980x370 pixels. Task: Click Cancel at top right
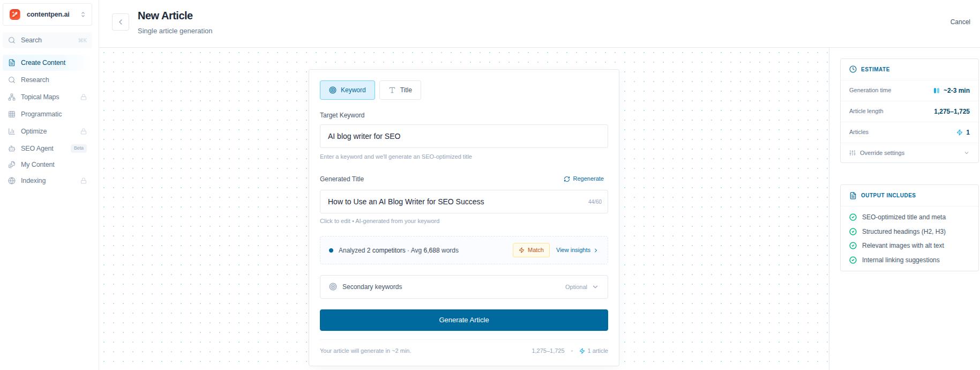[960, 22]
